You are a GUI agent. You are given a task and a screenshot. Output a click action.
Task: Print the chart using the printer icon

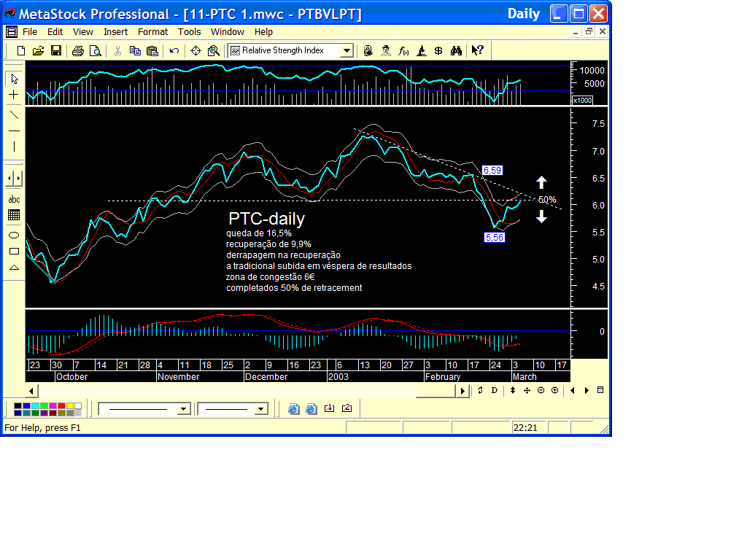point(77,50)
